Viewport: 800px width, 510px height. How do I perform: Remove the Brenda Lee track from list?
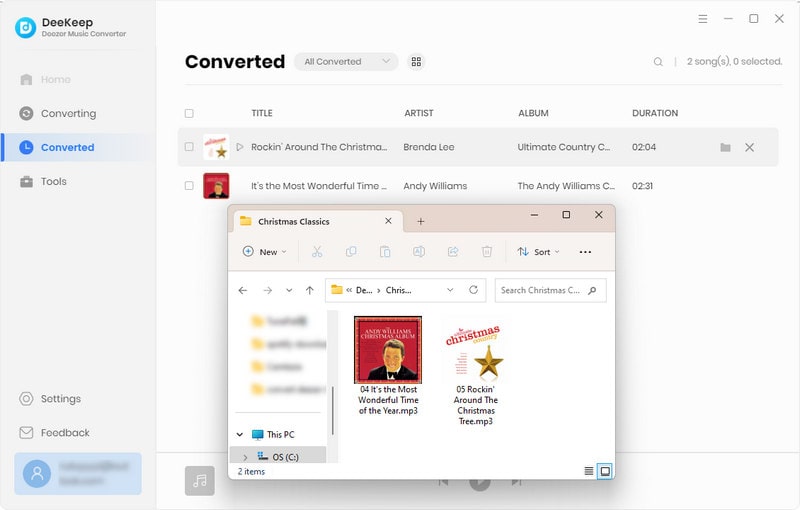pos(749,147)
